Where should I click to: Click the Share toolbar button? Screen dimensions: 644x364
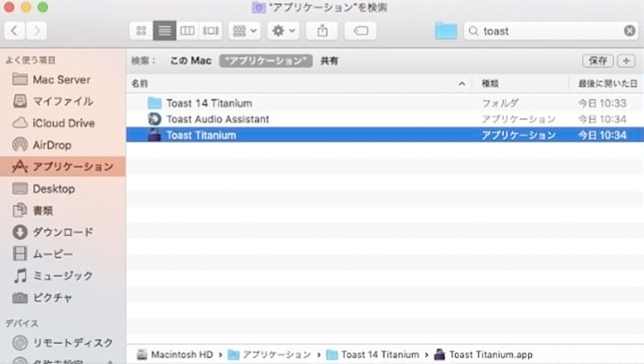[x=323, y=31]
